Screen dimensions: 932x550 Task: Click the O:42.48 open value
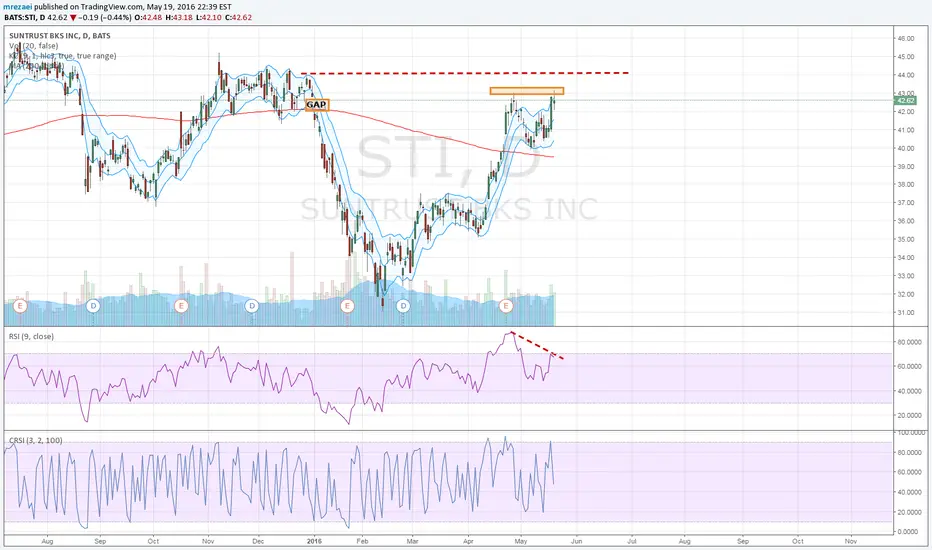click(147, 18)
